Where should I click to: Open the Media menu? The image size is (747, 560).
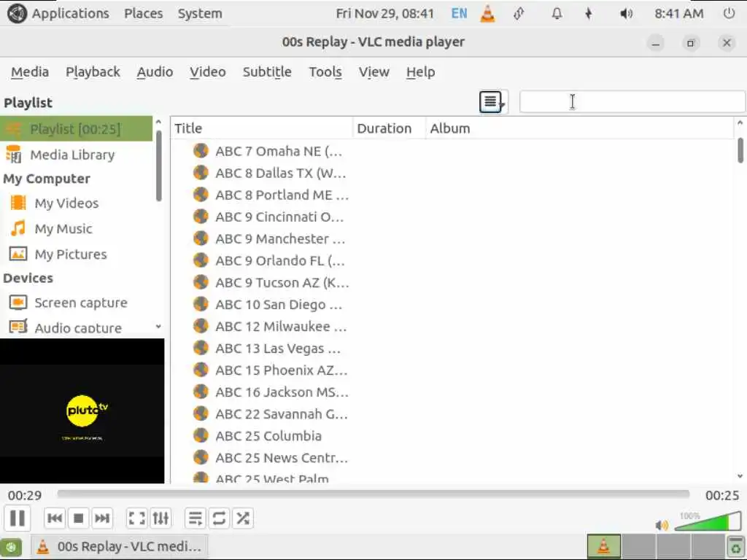pyautogui.click(x=30, y=72)
